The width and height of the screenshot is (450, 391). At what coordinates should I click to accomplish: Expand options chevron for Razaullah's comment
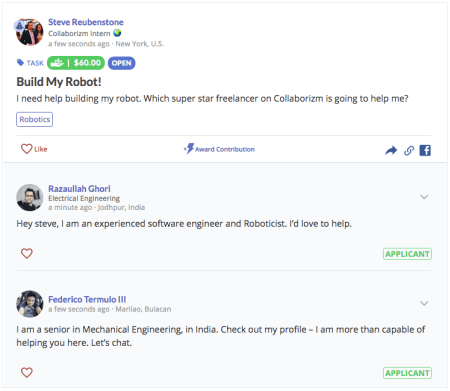coord(424,197)
